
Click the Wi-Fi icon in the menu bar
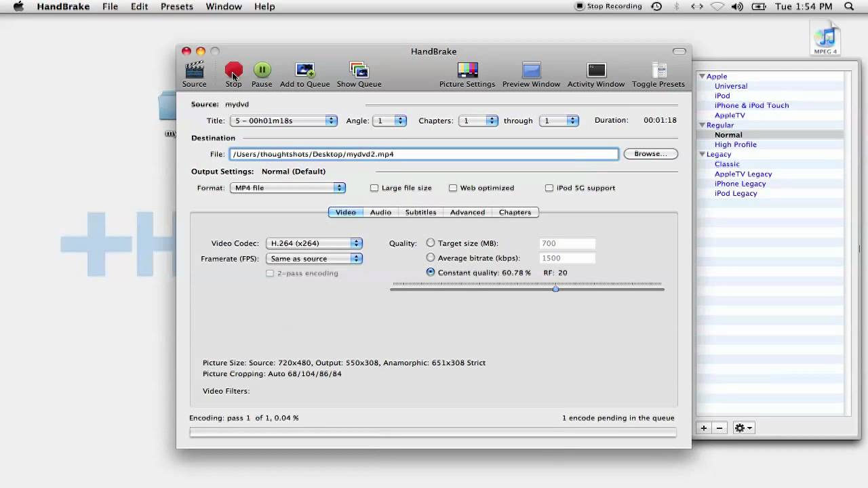[717, 7]
